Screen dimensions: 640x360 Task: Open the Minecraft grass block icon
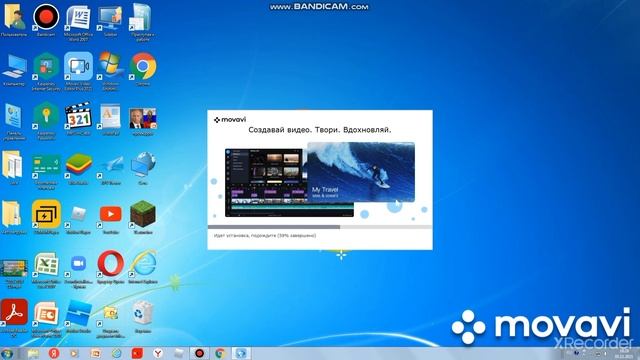(x=142, y=213)
